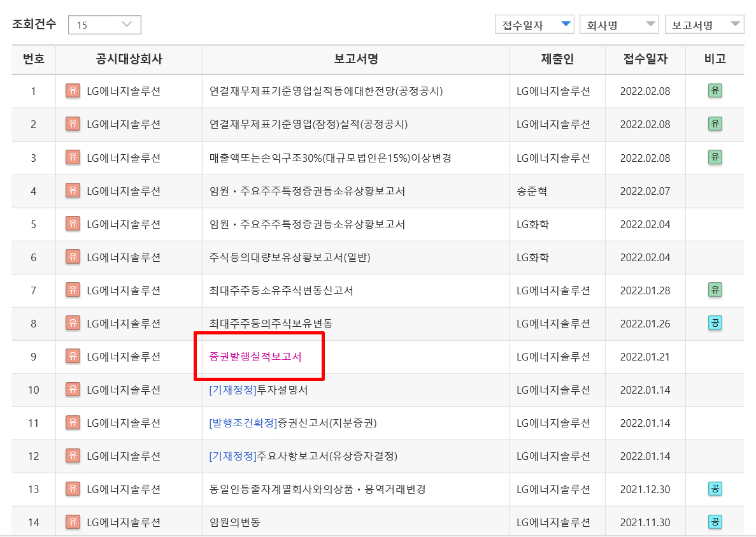Open report 최대주주등소유주식변동신고서
The image size is (756, 537).
point(281,290)
